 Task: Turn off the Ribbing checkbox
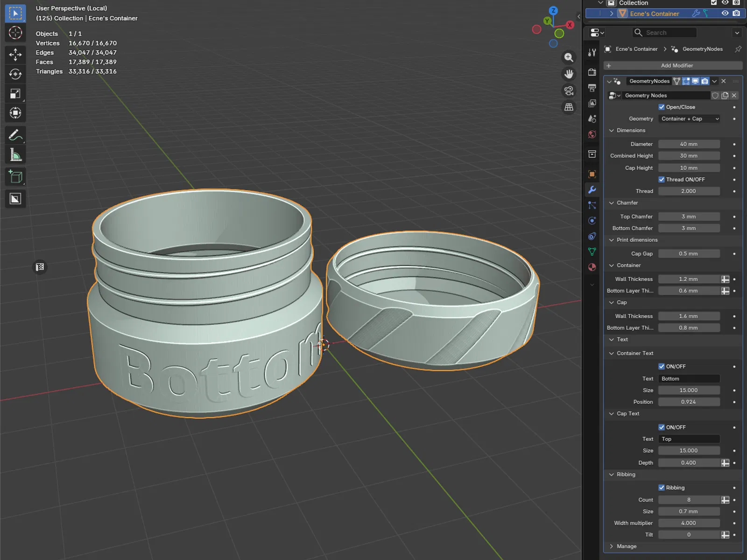[662, 488]
